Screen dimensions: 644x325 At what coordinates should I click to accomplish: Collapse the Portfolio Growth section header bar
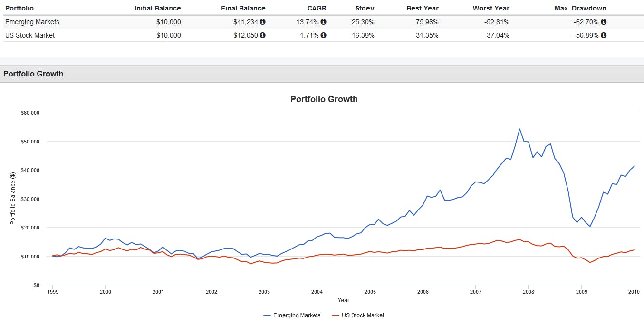click(322, 74)
